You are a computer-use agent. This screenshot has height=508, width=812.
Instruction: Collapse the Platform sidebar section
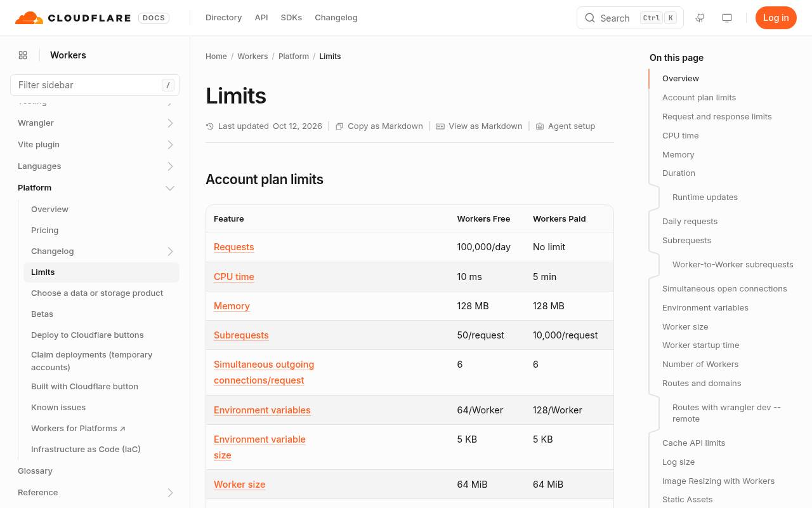click(170, 188)
